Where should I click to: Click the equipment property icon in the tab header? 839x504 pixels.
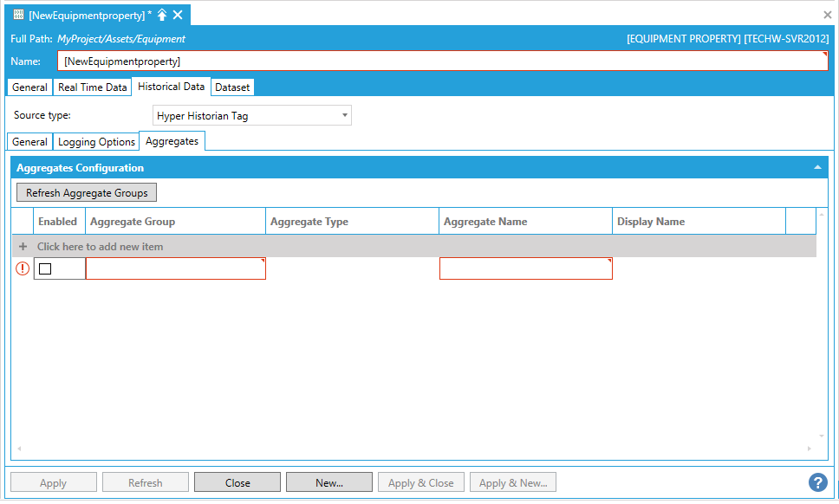click(18, 15)
